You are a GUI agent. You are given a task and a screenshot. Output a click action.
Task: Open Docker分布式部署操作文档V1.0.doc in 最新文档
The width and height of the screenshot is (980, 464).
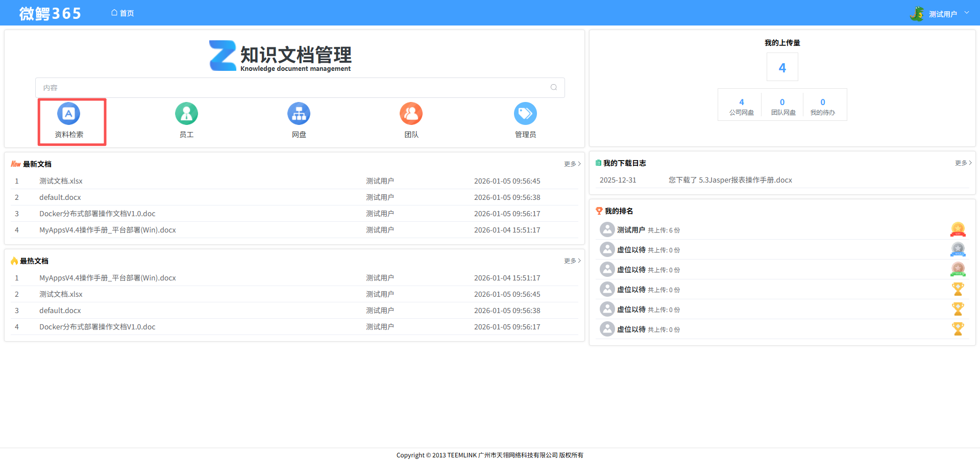tap(97, 214)
